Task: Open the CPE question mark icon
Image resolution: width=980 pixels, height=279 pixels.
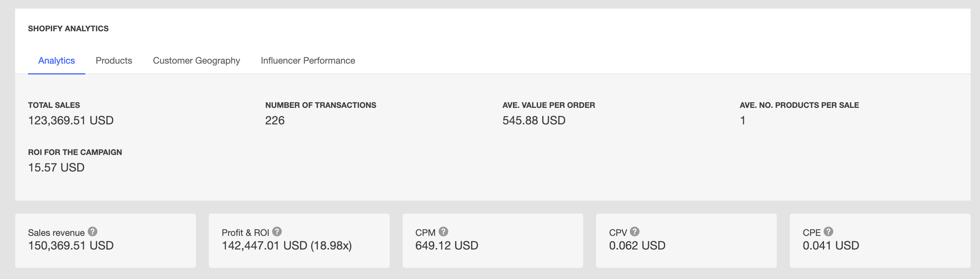Action: pyautogui.click(x=828, y=232)
